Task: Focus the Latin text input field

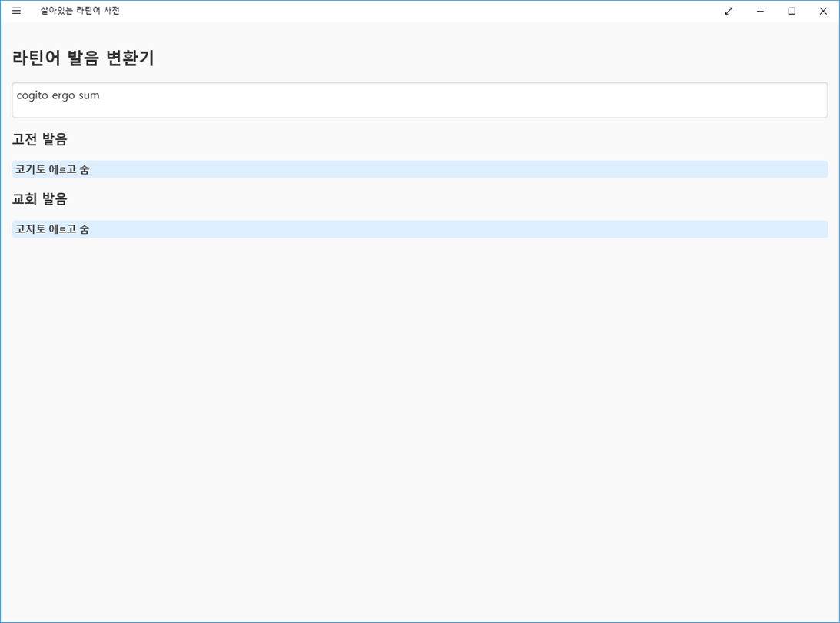Action: [420, 100]
